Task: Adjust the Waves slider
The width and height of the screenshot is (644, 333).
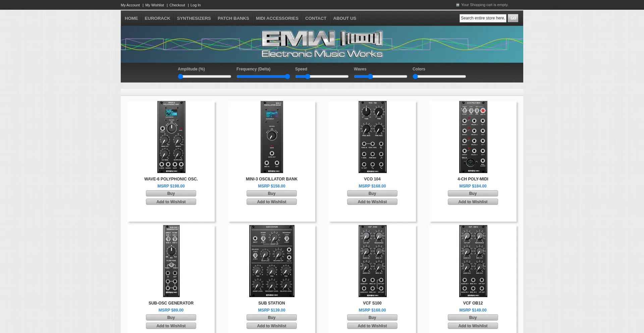Action: [x=381, y=76]
